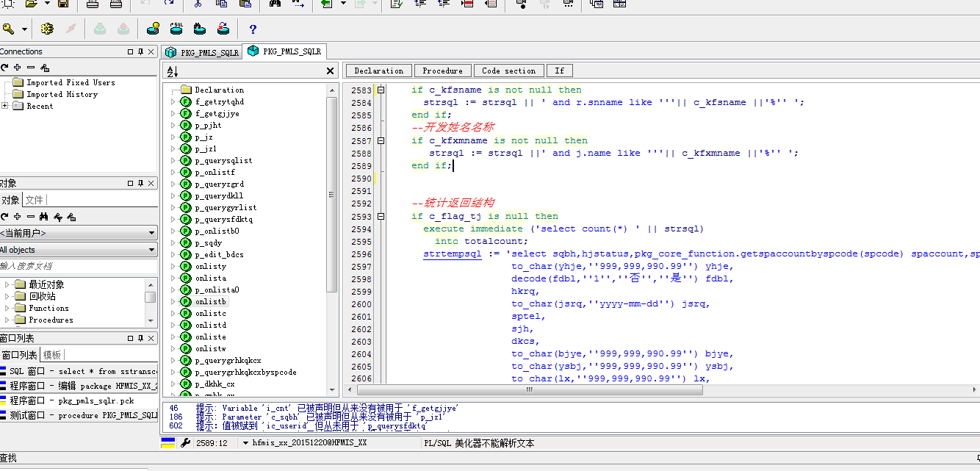Click the Code section breadcrumb button
This screenshot has height=471, width=980.
coord(508,71)
